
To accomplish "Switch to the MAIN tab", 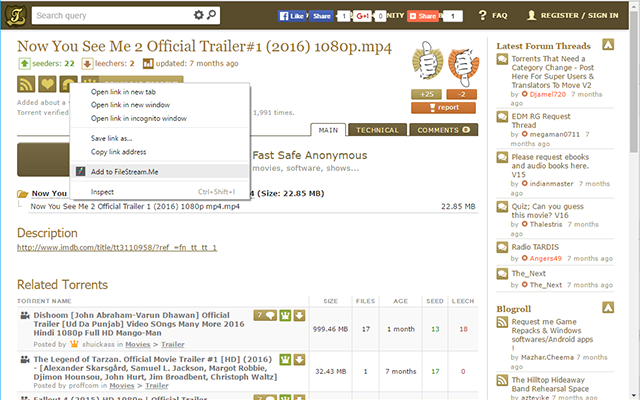I will 328,130.
